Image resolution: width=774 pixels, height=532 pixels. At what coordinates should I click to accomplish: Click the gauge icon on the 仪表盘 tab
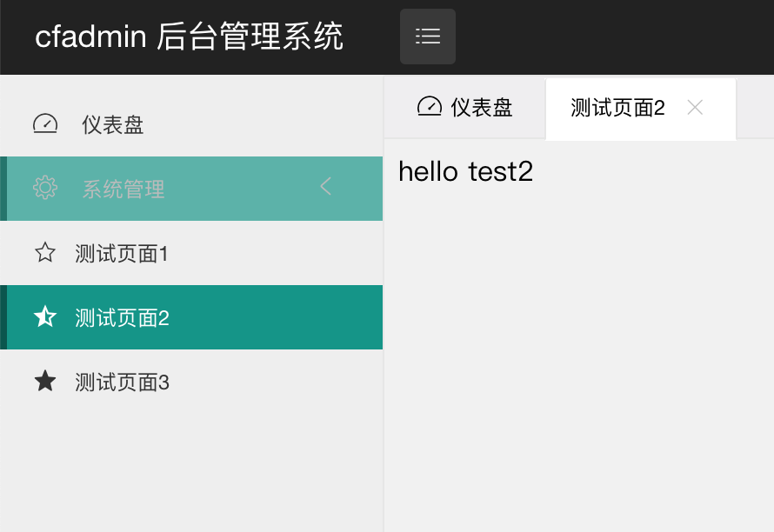pyautogui.click(x=429, y=107)
